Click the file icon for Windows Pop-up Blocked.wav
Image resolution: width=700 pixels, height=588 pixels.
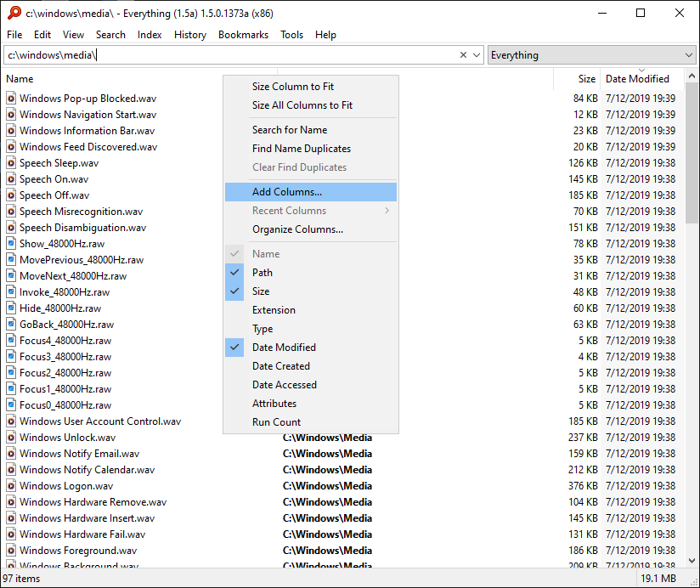click(x=11, y=99)
